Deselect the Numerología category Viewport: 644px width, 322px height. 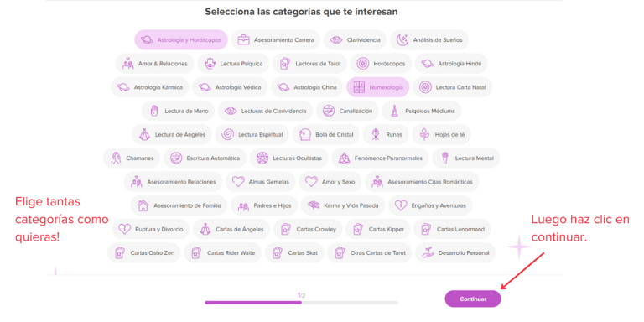(378, 87)
